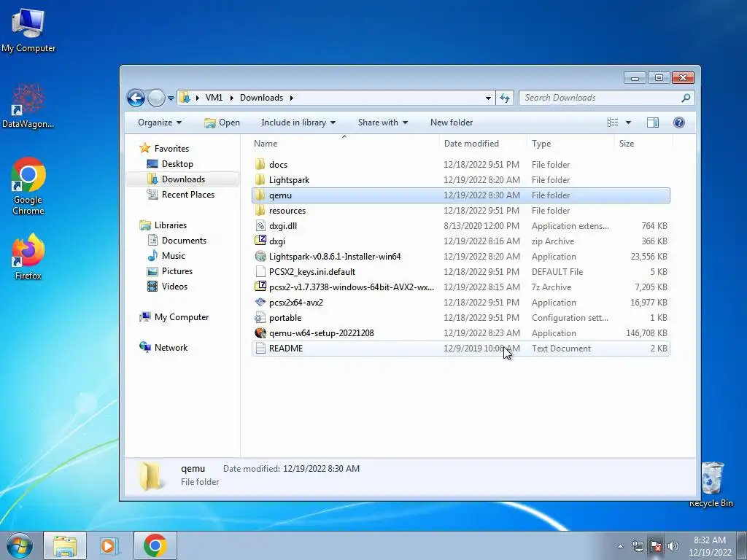The image size is (747, 560).
Task: Select the resources folder icon
Action: point(260,210)
